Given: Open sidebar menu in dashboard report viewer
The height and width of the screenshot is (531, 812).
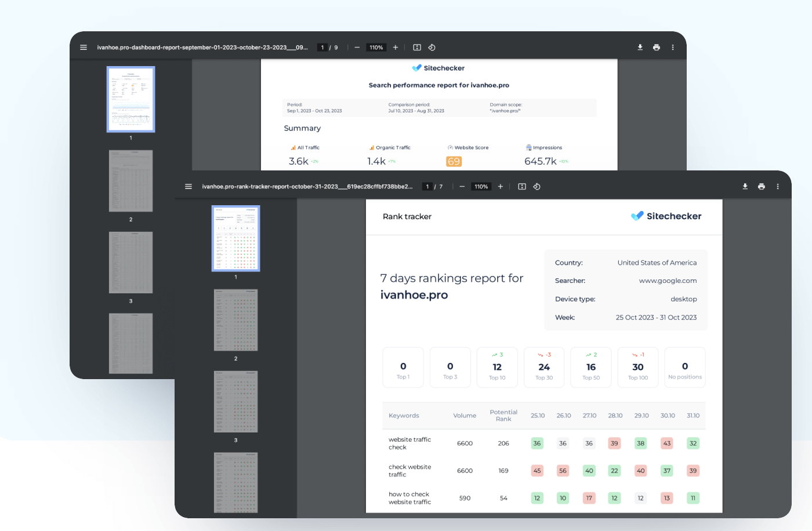Looking at the screenshot, I should point(84,48).
